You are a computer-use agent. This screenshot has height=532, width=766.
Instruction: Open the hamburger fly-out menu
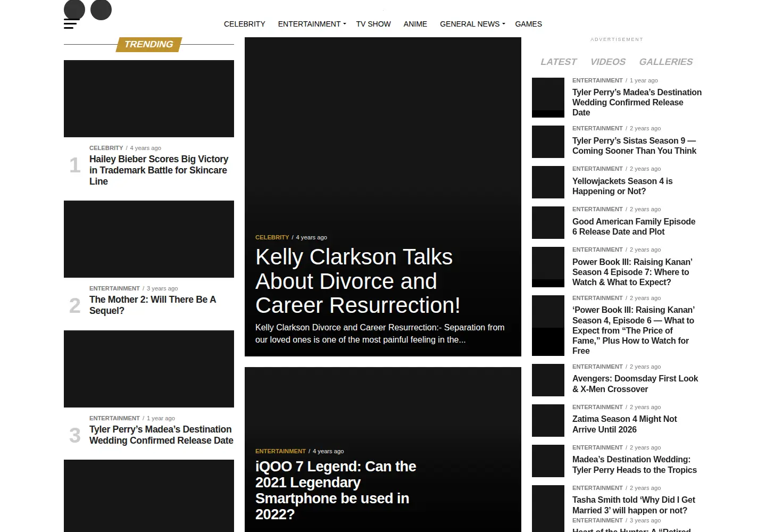(x=71, y=24)
